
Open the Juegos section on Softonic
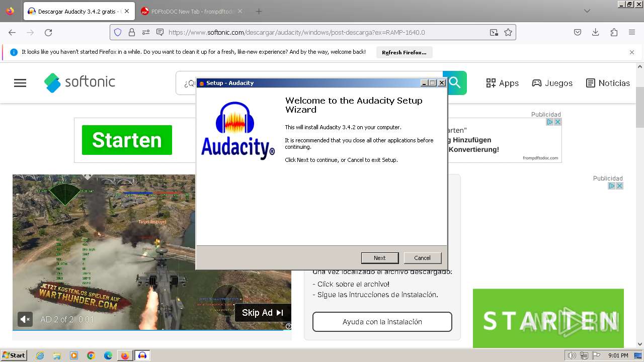coord(552,83)
